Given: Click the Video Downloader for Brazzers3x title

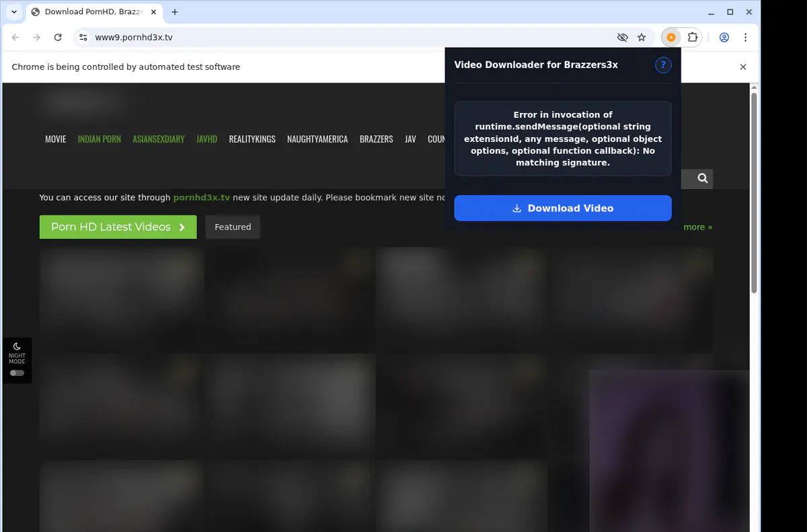Looking at the screenshot, I should click(x=536, y=65).
